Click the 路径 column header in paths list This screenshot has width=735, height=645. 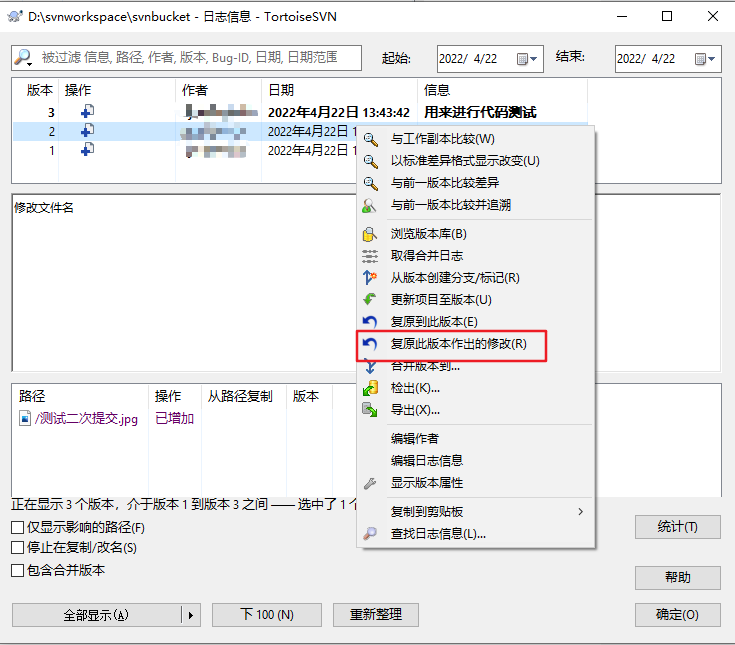pyautogui.click(x=81, y=397)
